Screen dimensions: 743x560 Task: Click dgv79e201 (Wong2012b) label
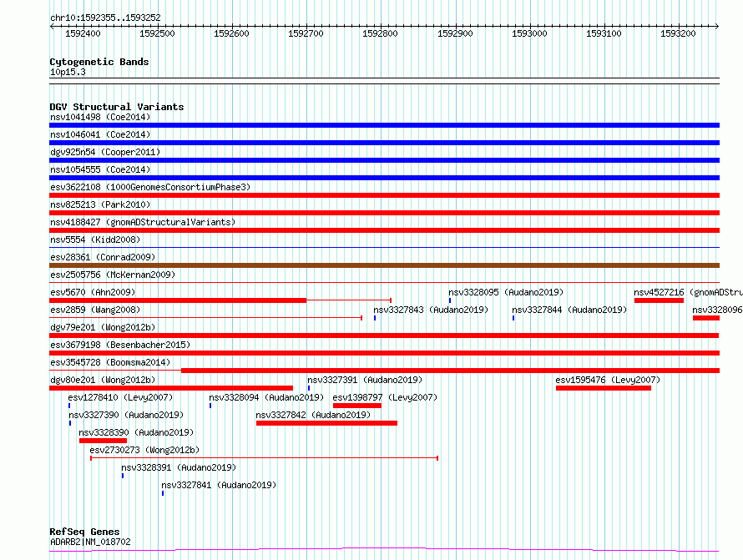[x=103, y=327]
